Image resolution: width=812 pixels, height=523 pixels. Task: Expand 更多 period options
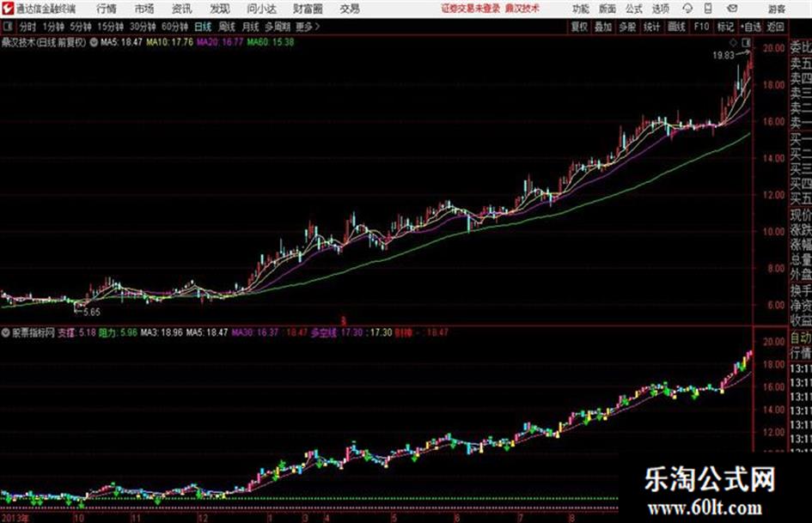click(308, 27)
